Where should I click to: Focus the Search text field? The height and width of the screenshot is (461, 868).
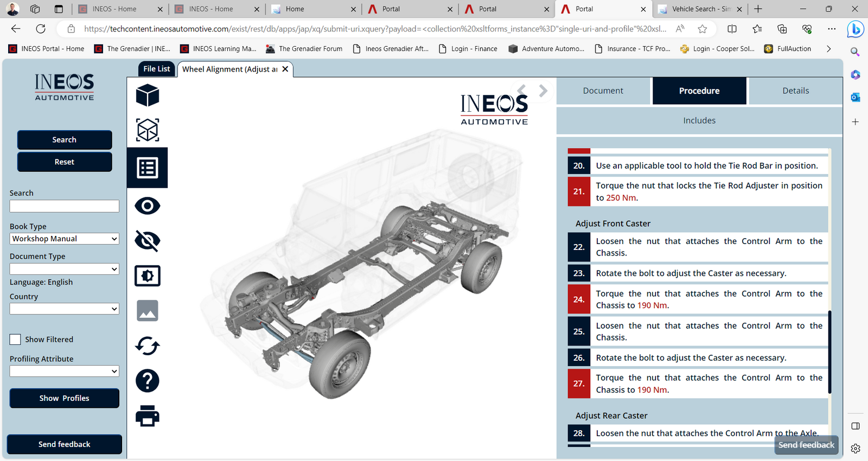(x=65, y=206)
